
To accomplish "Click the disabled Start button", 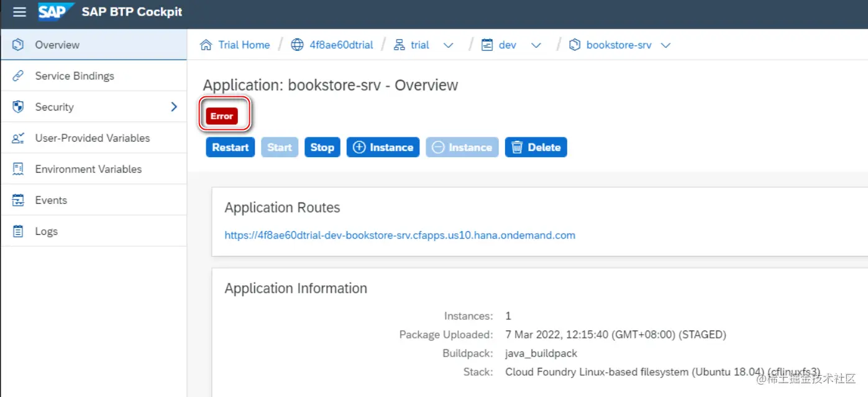I will click(x=280, y=147).
